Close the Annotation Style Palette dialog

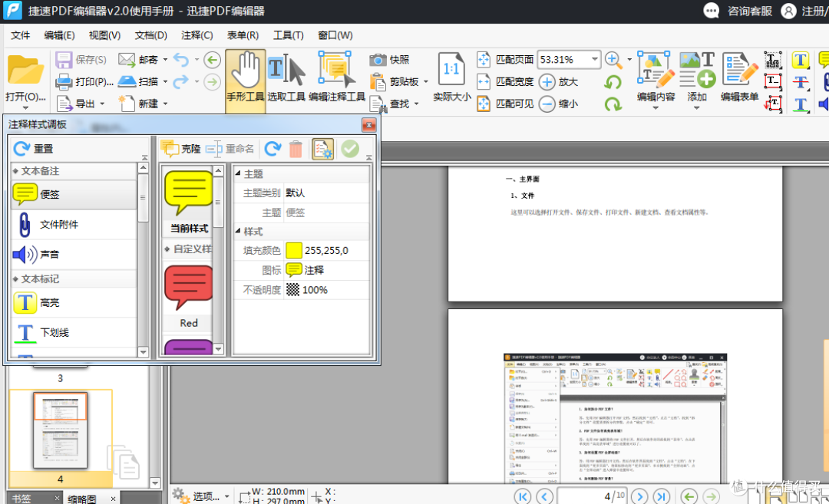click(369, 125)
